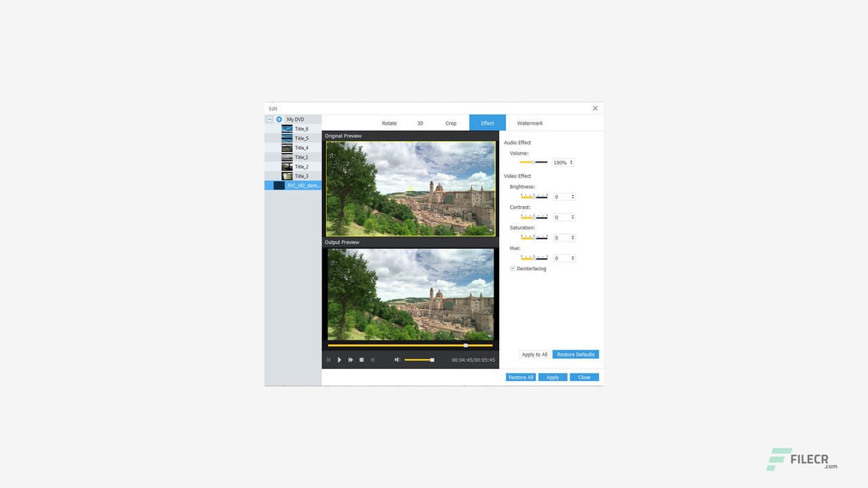Disable the Deinterlacing checkbox
868x488 pixels.
coord(513,268)
